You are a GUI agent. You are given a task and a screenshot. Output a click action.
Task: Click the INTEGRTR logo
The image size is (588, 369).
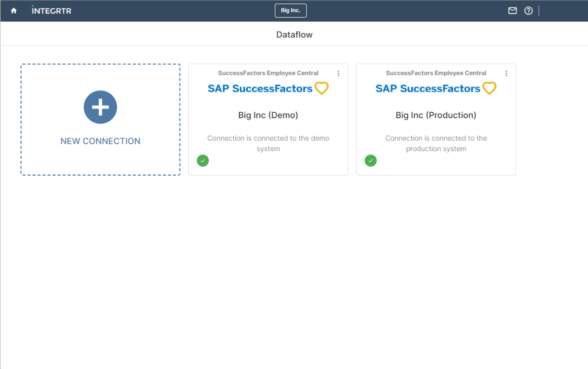click(x=51, y=10)
